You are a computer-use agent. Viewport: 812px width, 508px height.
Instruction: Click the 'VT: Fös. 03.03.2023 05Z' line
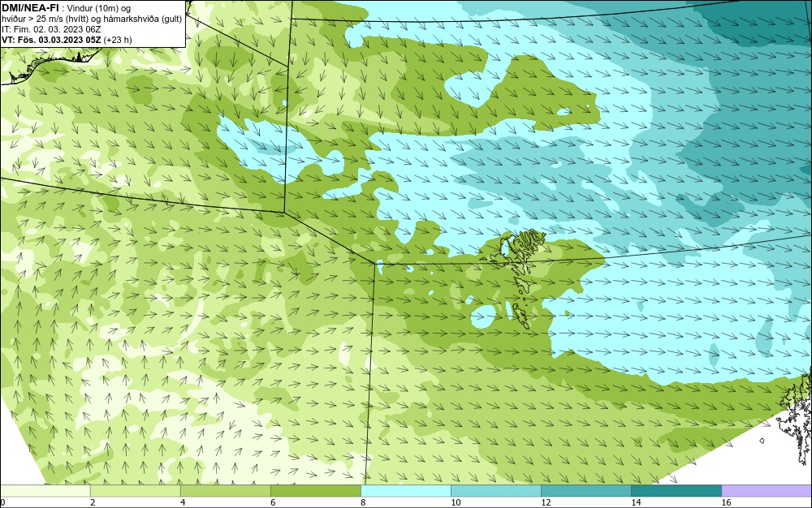click(x=51, y=39)
